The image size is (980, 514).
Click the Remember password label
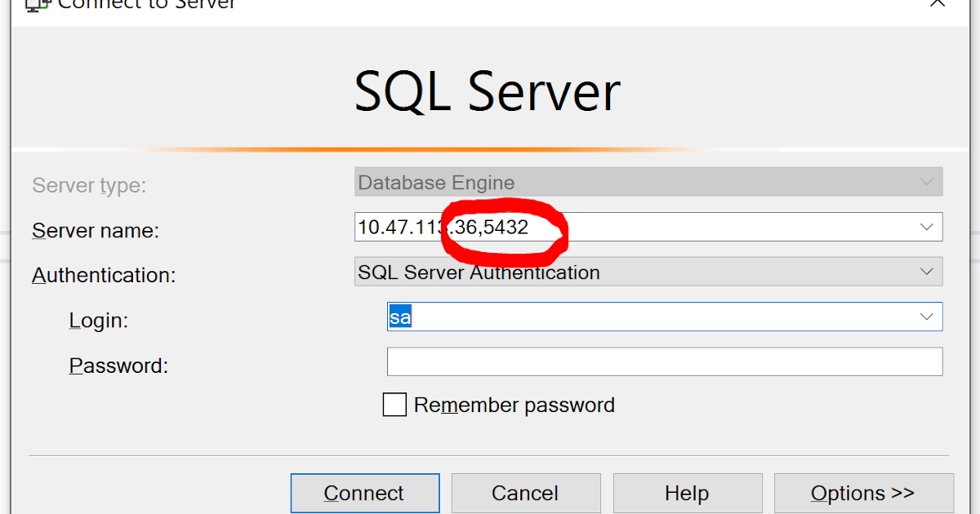tap(515, 405)
